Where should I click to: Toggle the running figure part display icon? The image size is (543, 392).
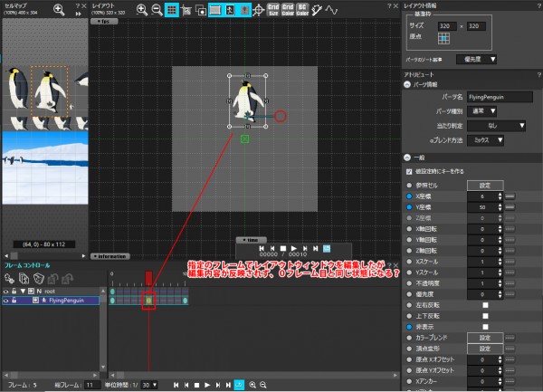point(230,10)
